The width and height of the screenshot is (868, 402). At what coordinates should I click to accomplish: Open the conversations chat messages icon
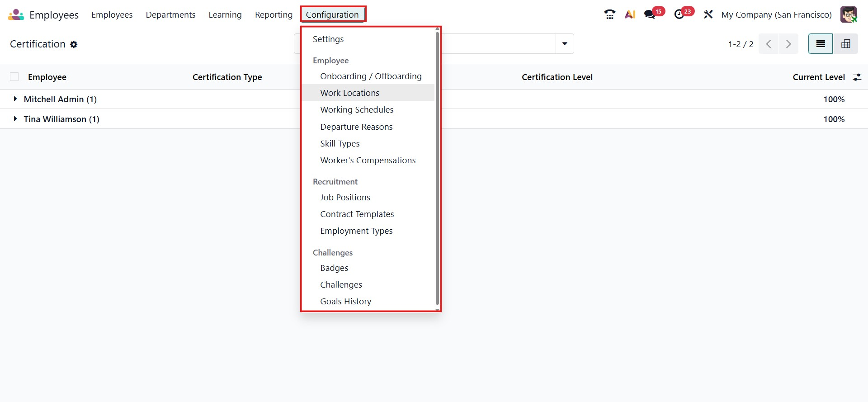(x=650, y=14)
